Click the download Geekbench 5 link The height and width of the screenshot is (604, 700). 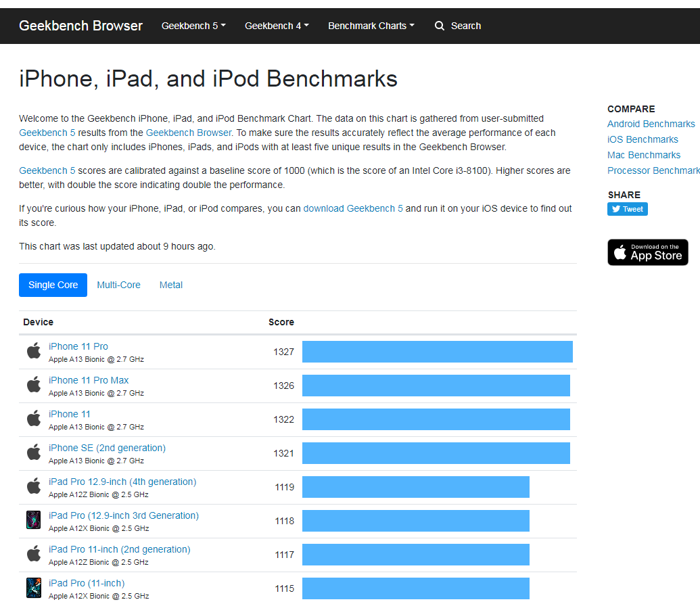[353, 208]
